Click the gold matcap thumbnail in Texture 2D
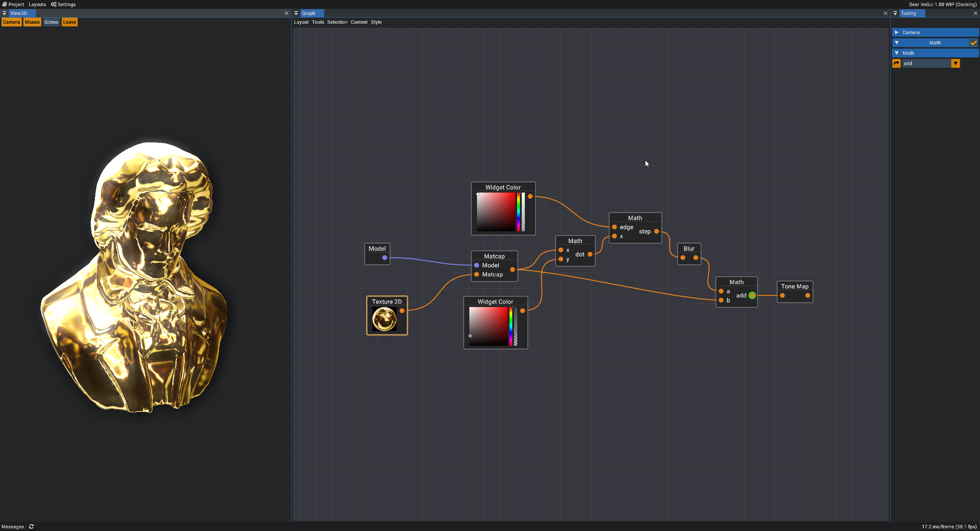The height and width of the screenshot is (531, 980). [x=384, y=319]
